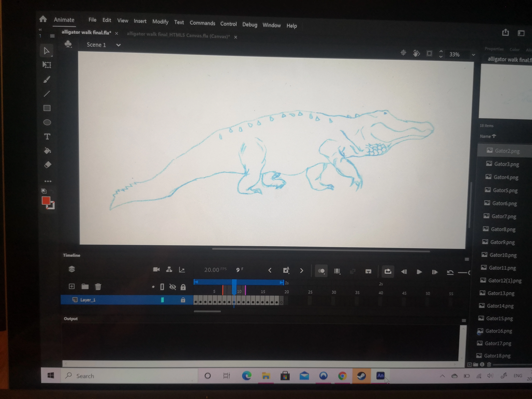Select the Free Transform tool
This screenshot has height=399, width=532.
(47, 65)
